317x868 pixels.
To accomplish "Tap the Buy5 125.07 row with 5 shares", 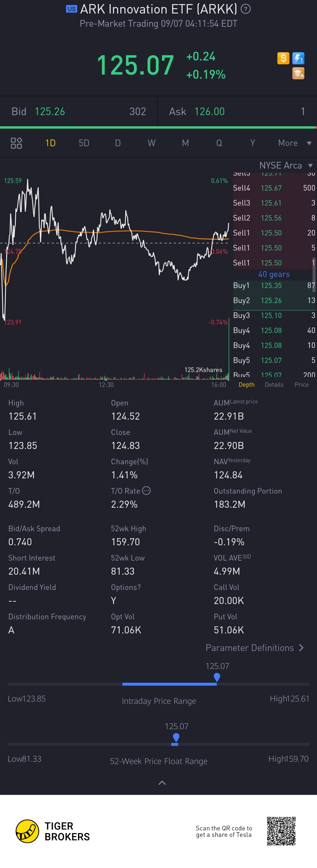I will pyautogui.click(x=274, y=360).
